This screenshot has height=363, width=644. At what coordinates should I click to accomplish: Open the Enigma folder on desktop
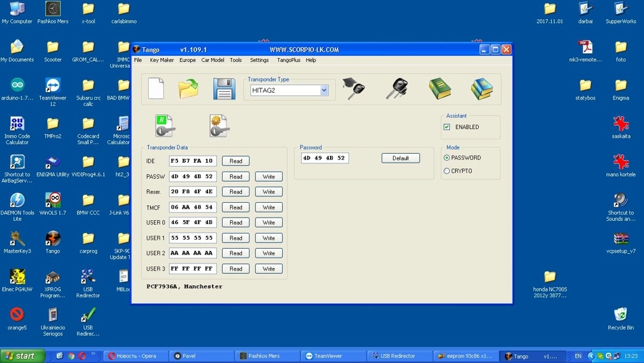[x=620, y=89]
